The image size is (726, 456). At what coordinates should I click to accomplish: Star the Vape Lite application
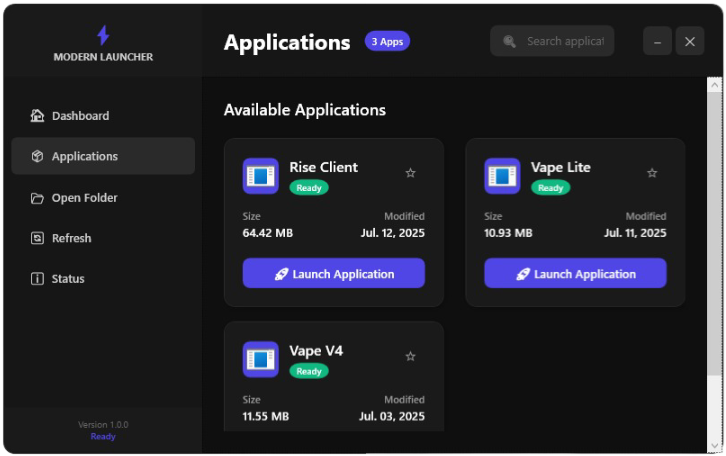click(x=652, y=173)
